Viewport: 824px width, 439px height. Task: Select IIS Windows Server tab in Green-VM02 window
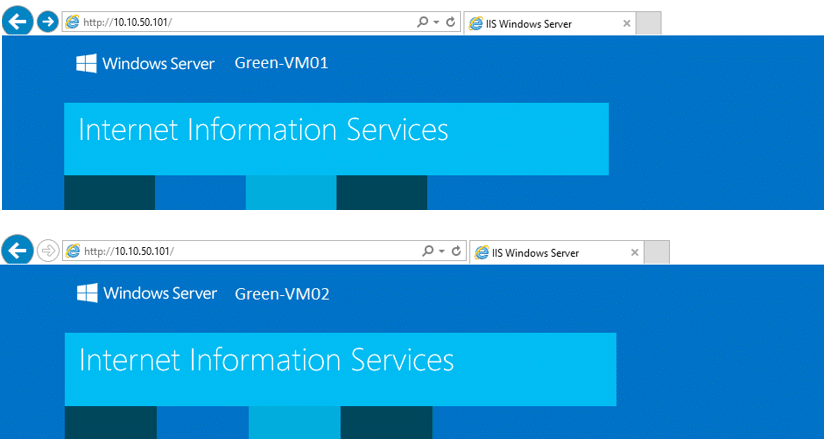coord(557,253)
